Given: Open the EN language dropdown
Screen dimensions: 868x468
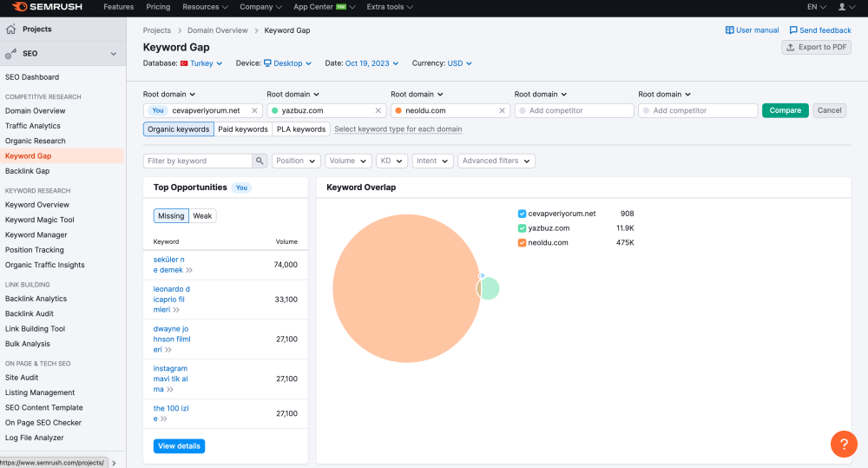Looking at the screenshot, I should [816, 7].
